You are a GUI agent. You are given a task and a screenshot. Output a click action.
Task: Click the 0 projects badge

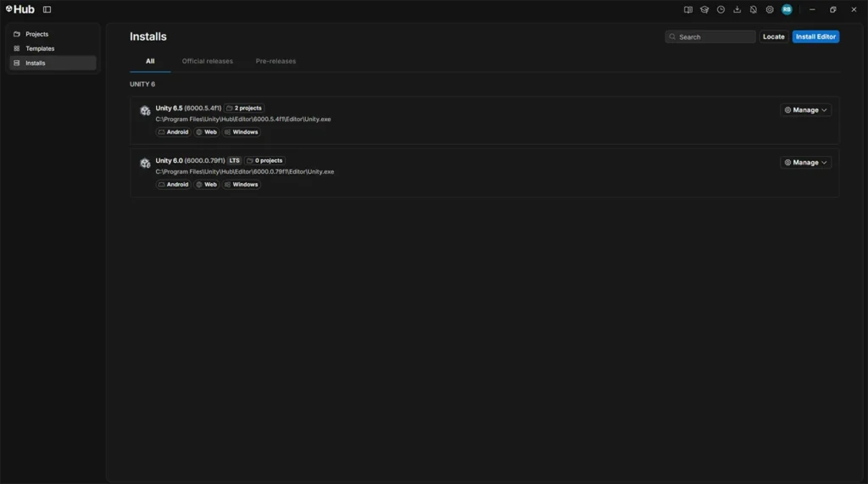[x=264, y=161]
